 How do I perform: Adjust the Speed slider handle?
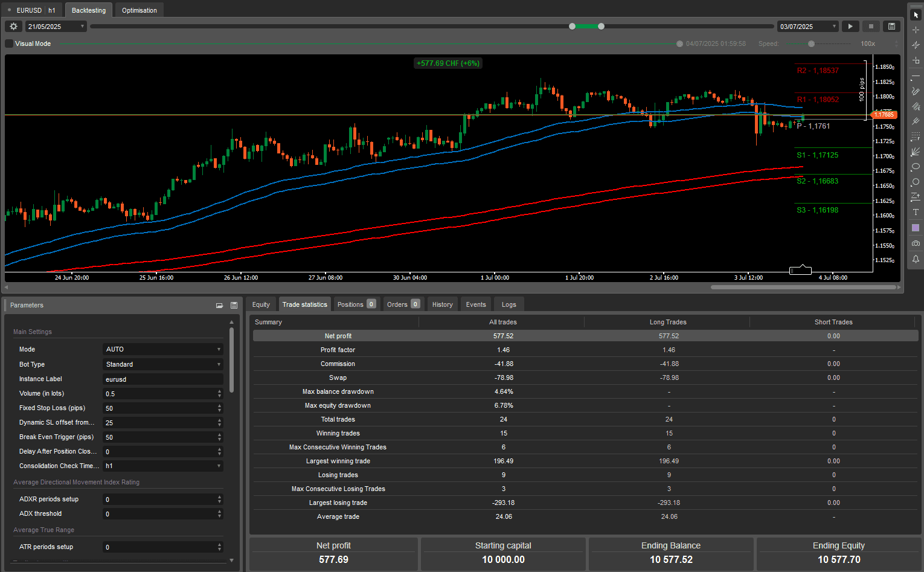[x=811, y=43]
